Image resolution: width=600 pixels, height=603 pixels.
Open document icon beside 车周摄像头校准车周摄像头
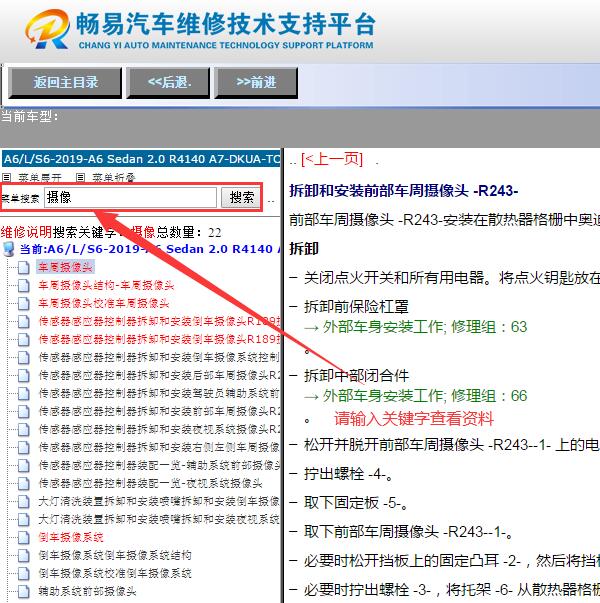point(23,303)
